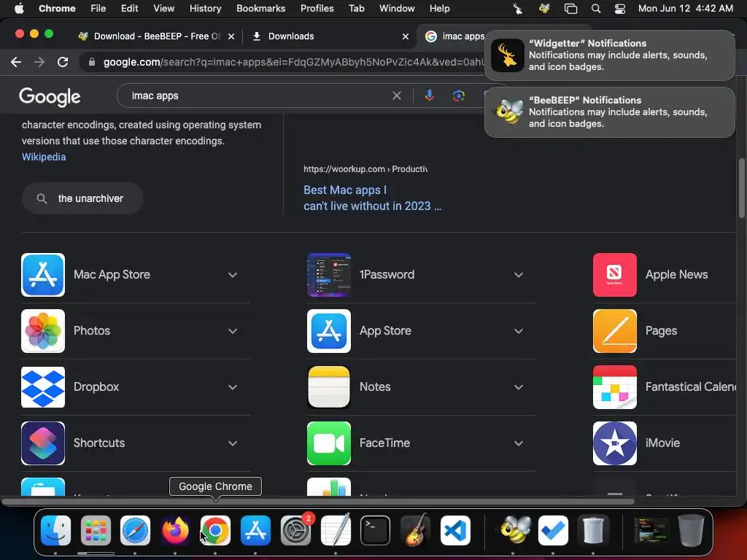Open the Edit menu

point(129,9)
